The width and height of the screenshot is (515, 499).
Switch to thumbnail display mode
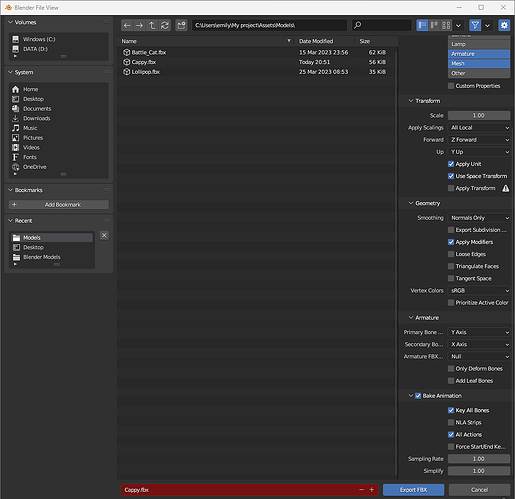pyautogui.click(x=446, y=25)
